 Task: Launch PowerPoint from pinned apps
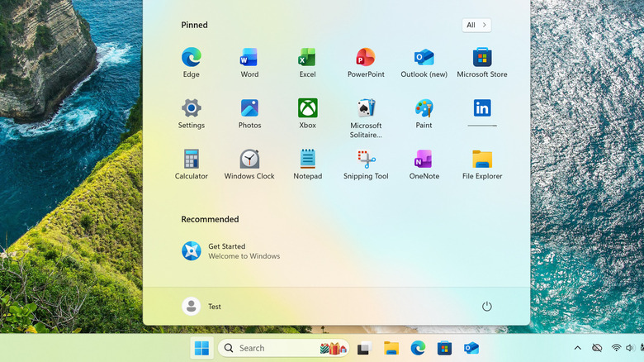point(366,63)
